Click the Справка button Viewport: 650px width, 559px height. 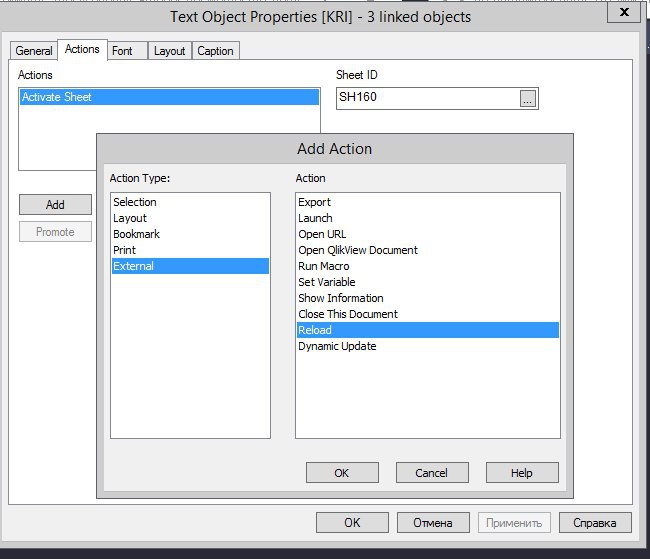pyautogui.click(x=595, y=523)
